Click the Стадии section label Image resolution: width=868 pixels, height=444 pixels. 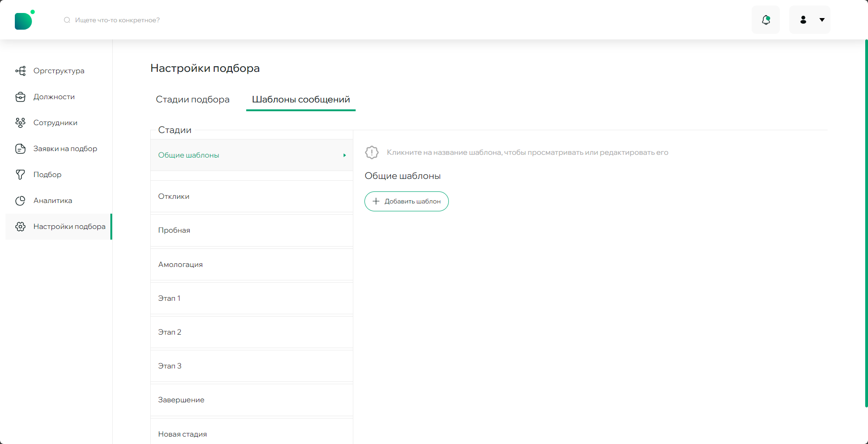point(175,130)
